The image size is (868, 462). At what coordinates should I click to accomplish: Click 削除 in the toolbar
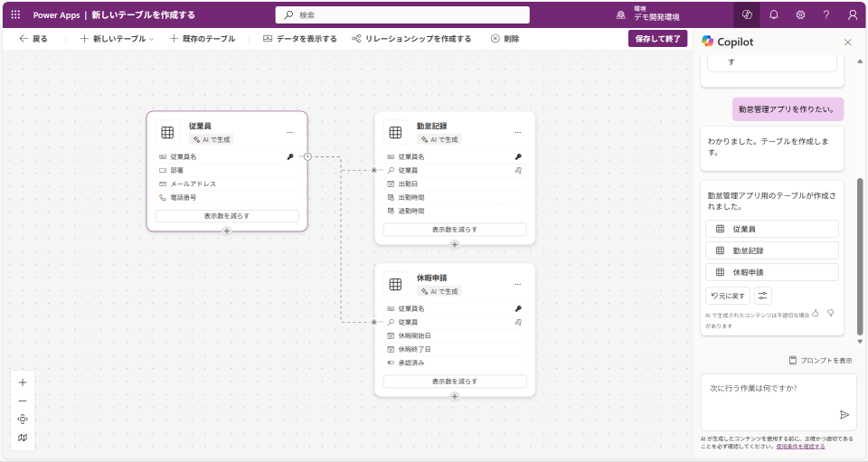505,39
